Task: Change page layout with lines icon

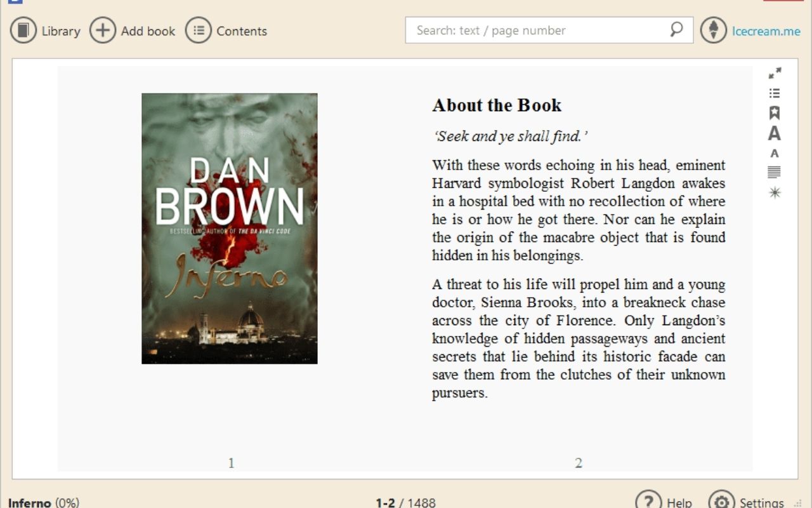Action: click(x=775, y=172)
